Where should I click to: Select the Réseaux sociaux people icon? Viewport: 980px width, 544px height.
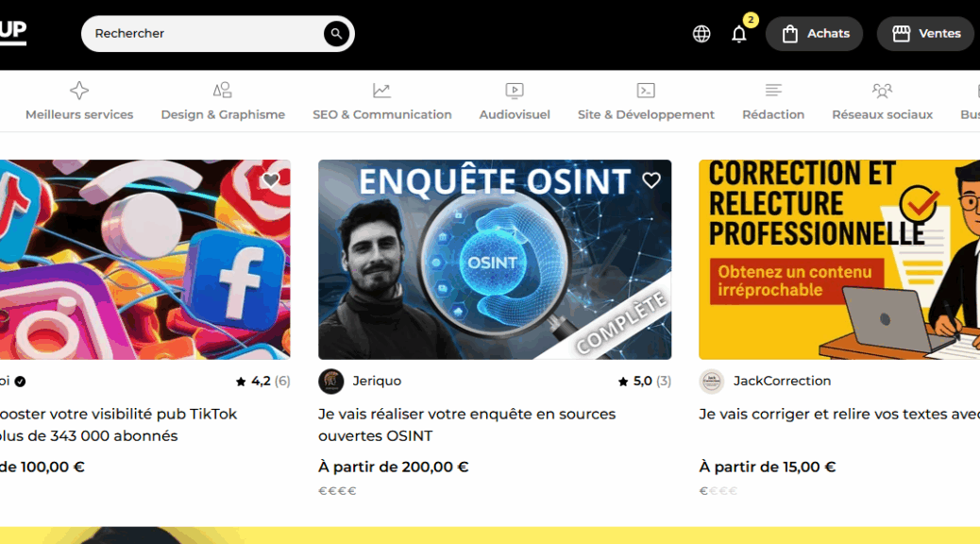coord(882,92)
